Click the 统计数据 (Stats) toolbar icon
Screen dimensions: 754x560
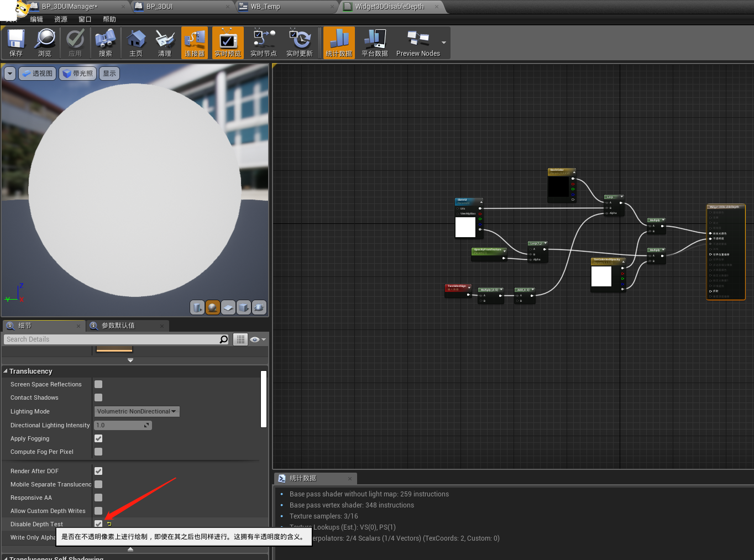pos(339,43)
